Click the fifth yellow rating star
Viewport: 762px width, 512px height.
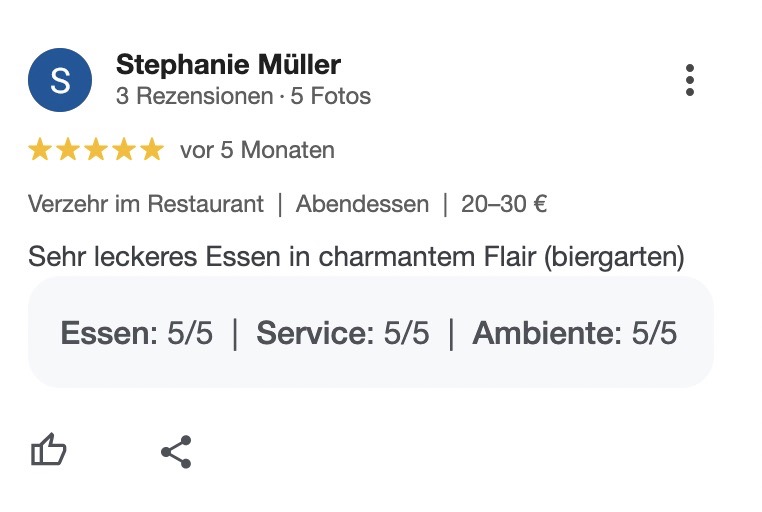pyautogui.click(x=153, y=149)
